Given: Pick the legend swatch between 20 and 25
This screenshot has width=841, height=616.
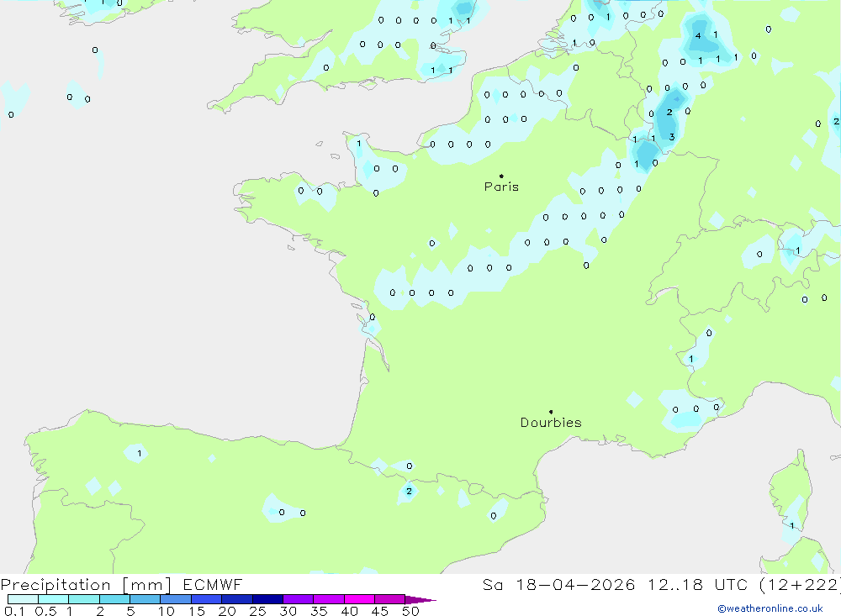Looking at the screenshot, I should click(237, 599).
